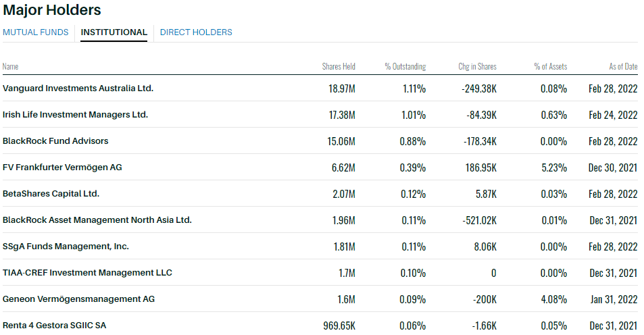Click BlackRock Asset Management North Asia Ltd.
This screenshot has height=335, width=644.
(97, 220)
